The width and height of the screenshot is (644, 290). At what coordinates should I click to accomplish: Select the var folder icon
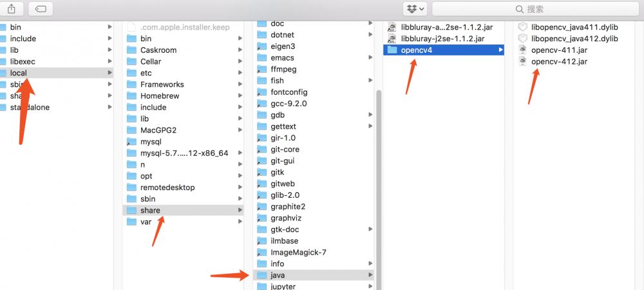coord(131,222)
